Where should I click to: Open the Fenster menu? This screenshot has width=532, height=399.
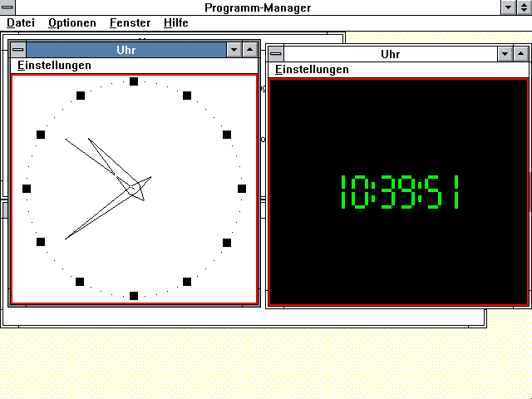coord(130,23)
